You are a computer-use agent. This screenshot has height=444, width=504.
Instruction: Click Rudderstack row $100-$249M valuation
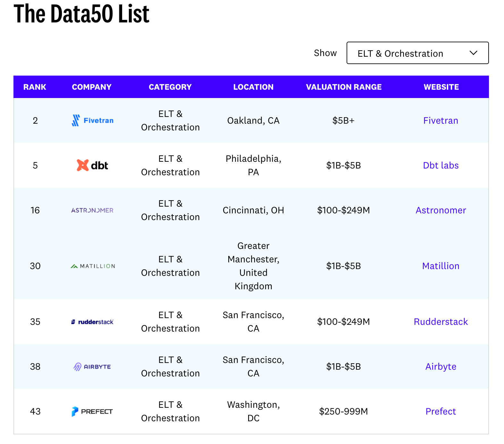pyautogui.click(x=343, y=322)
